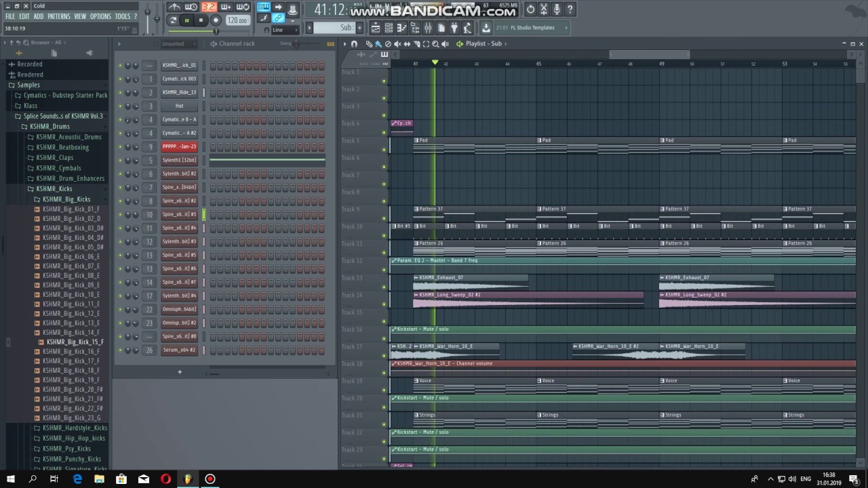
Task: Toggle mute LED on playlist Track 5
Action: tap(384, 150)
